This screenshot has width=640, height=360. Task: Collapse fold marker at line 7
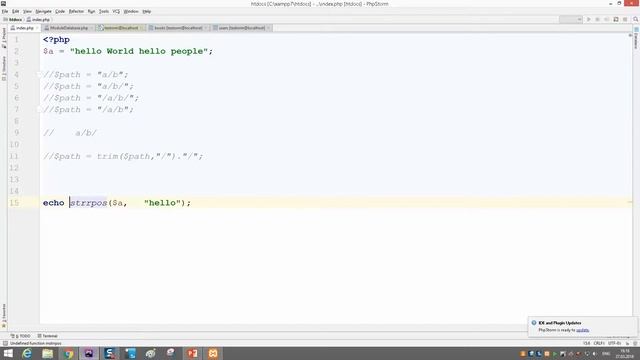tap(39, 109)
